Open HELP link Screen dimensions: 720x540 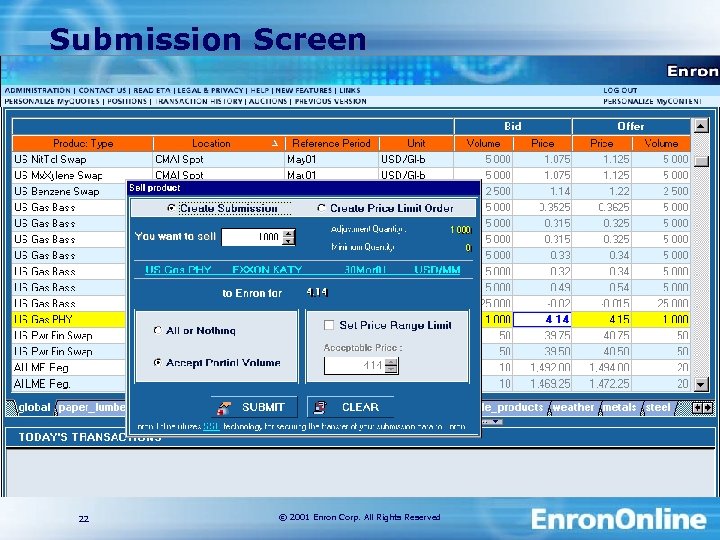[260, 90]
